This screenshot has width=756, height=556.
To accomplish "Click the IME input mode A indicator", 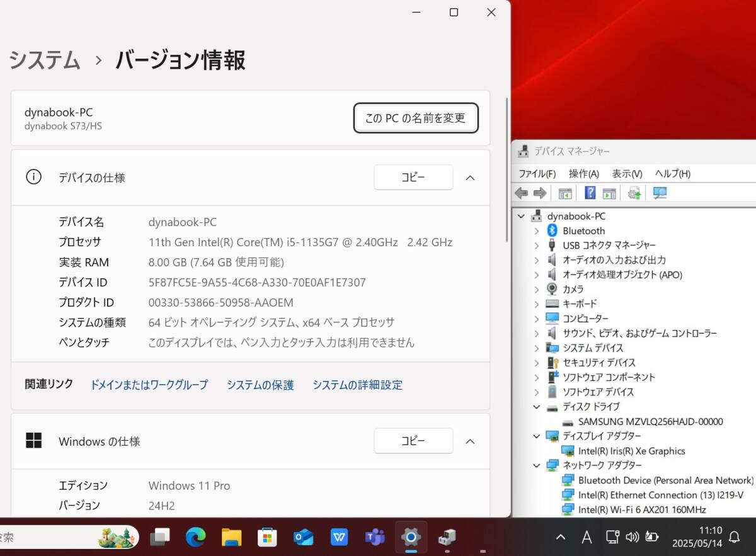I will pyautogui.click(x=587, y=536).
